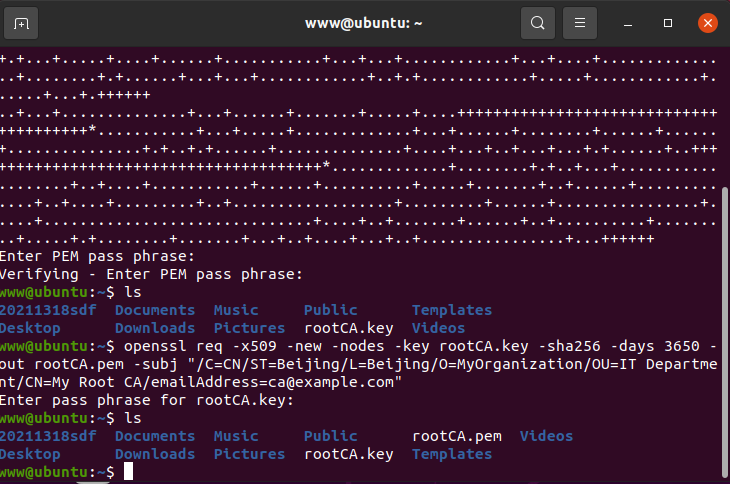Click 'Pictures' in the first ls output
The image size is (730, 484).
click(250, 328)
